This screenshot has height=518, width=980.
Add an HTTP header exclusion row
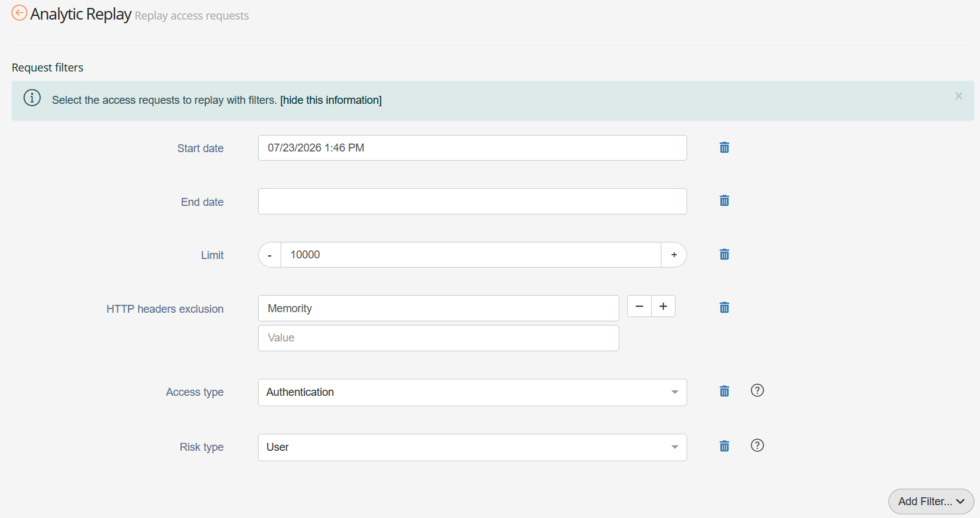coord(663,306)
